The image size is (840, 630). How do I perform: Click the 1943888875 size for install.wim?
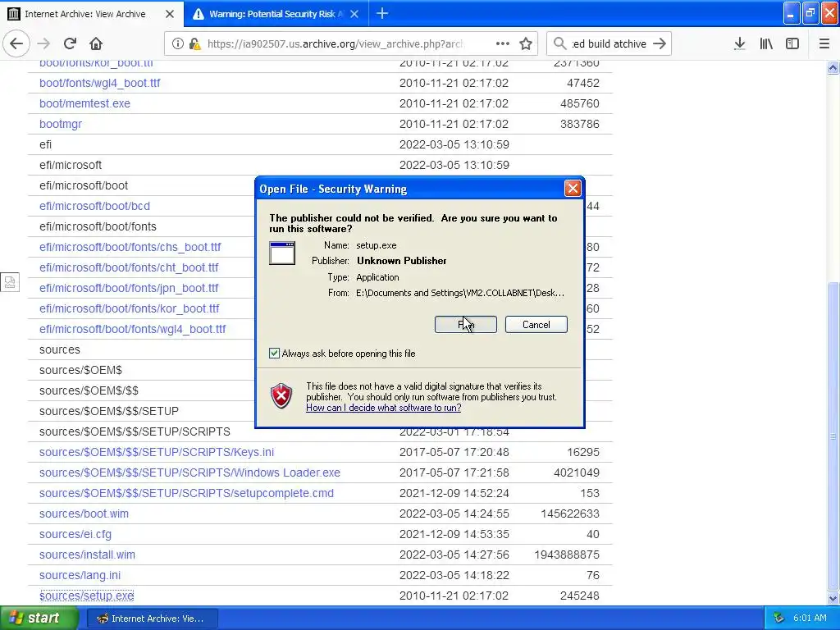point(567,555)
